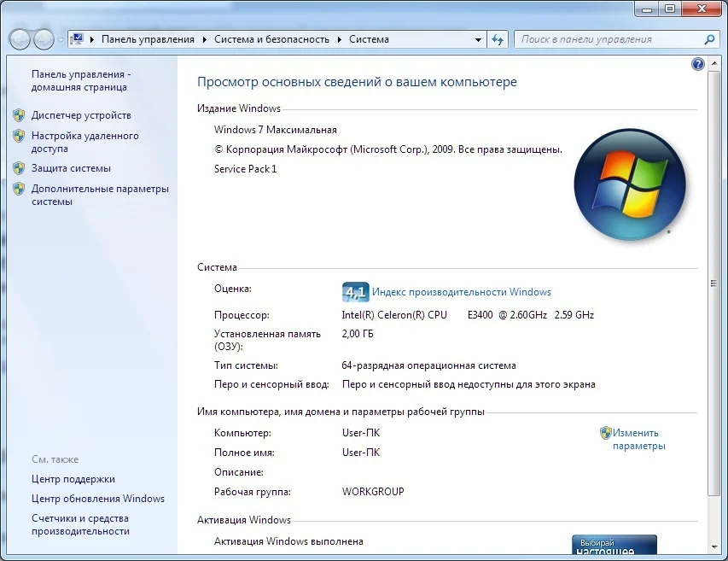Viewport: 728px width, 561px height.
Task: Open Центр обновления Windows link
Action: [x=98, y=499]
